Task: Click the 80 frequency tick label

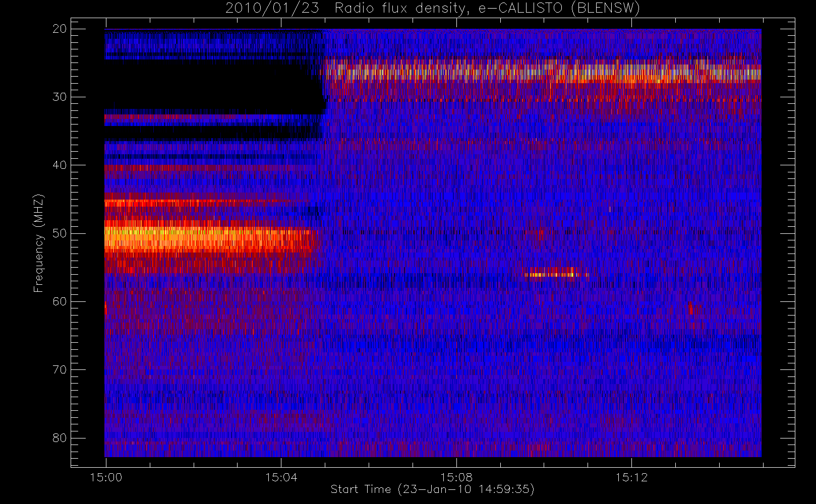Action: click(x=60, y=438)
